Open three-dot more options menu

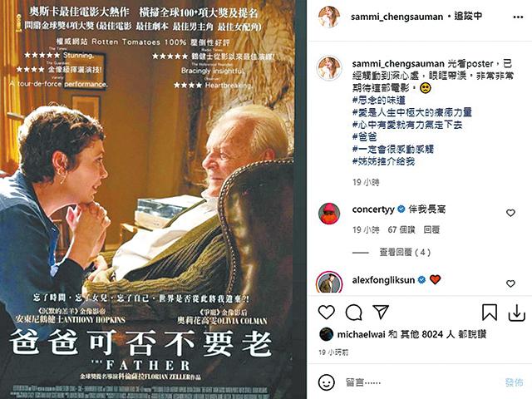518,17
